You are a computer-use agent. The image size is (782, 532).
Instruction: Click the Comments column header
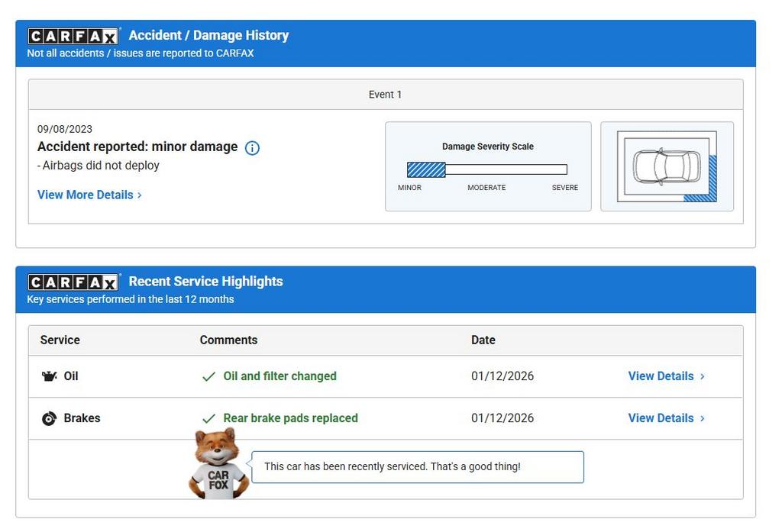pyautogui.click(x=228, y=340)
